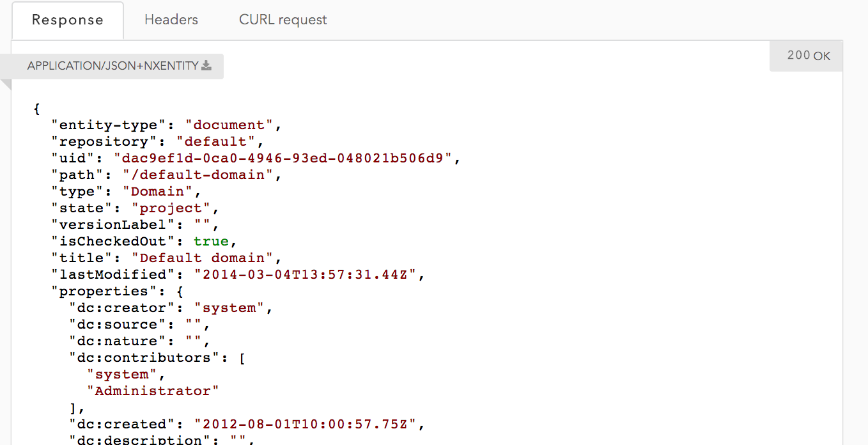Select the Response tab
This screenshot has height=445, width=868.
tap(68, 20)
